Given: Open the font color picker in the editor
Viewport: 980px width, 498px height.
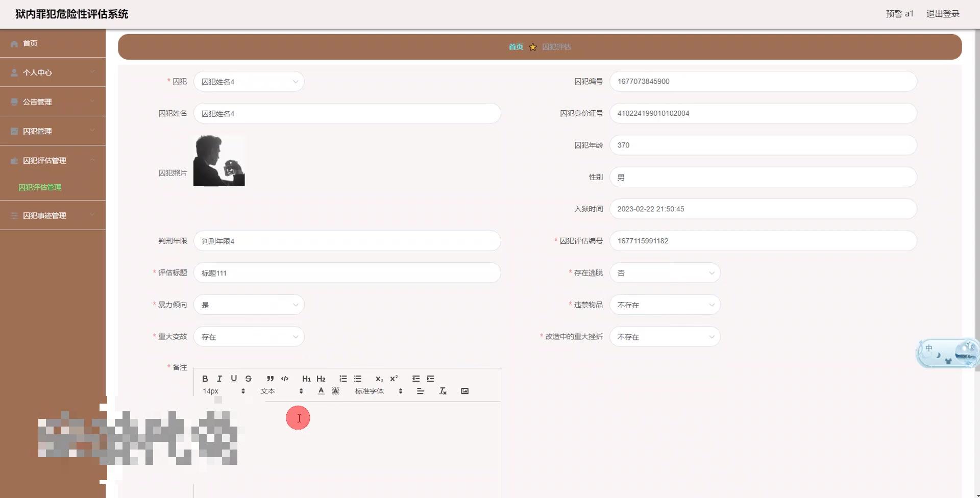Looking at the screenshot, I should coord(321,391).
